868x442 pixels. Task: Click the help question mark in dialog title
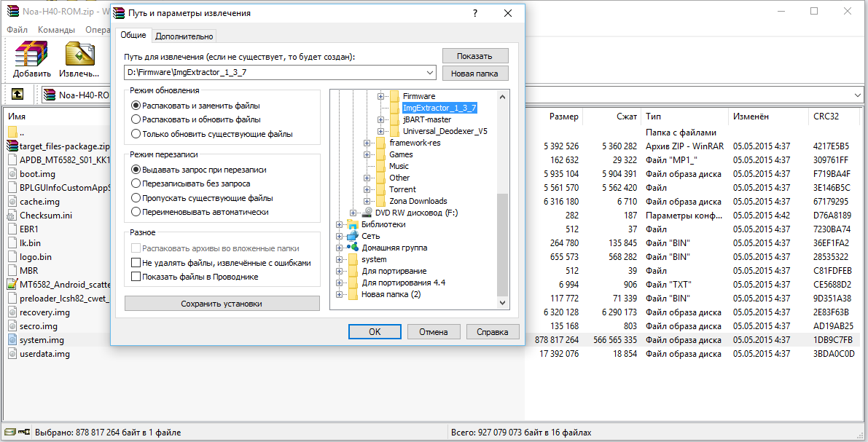click(475, 13)
